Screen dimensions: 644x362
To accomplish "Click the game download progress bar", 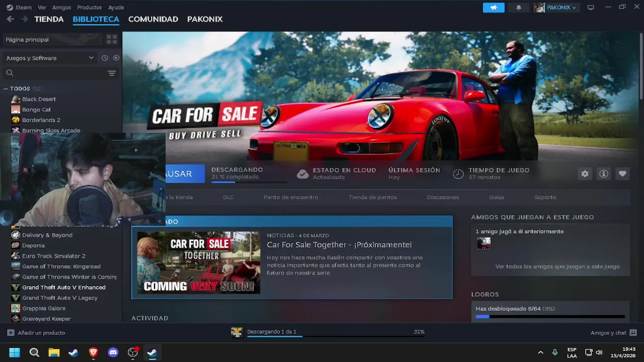I will (249, 182).
